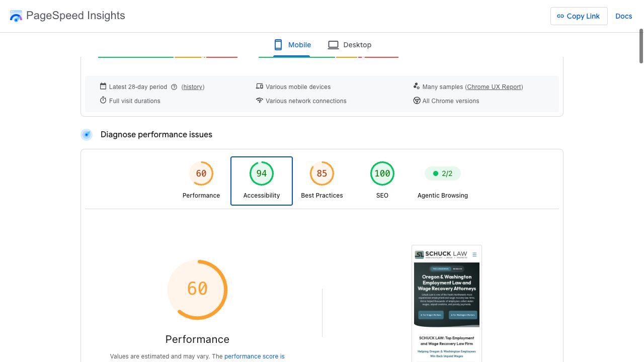Click the devices icon beside Various mobile devices
The width and height of the screenshot is (644, 362).
point(260,86)
